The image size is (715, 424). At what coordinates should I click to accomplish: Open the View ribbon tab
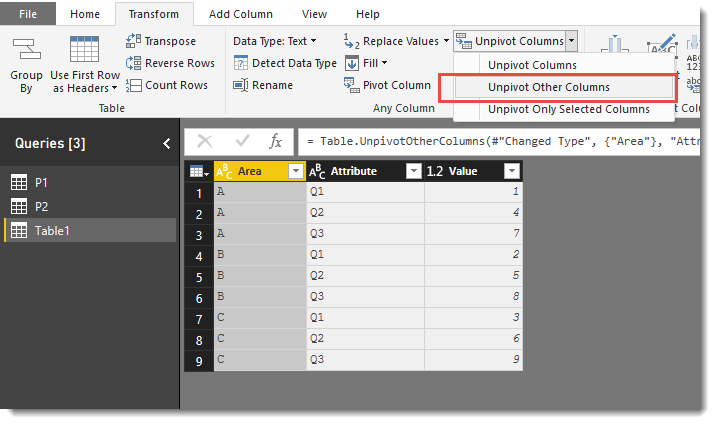tap(314, 14)
